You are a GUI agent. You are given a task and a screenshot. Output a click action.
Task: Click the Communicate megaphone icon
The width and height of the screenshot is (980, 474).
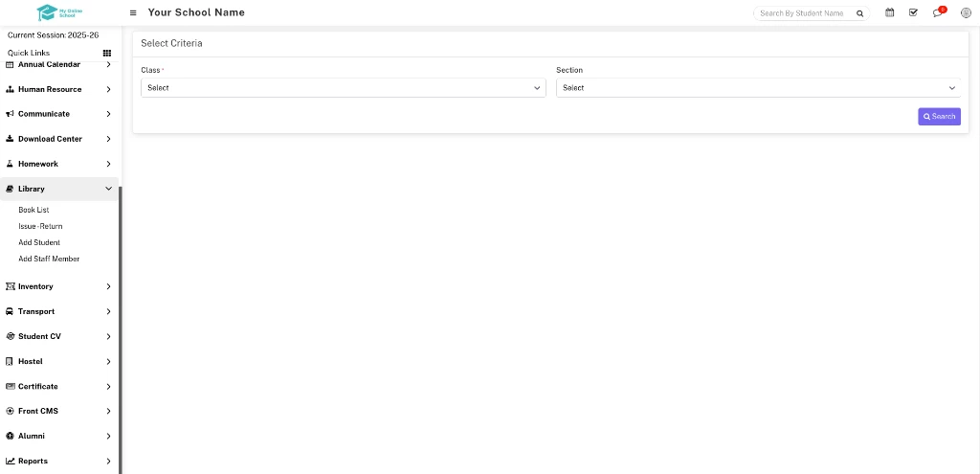(10, 114)
